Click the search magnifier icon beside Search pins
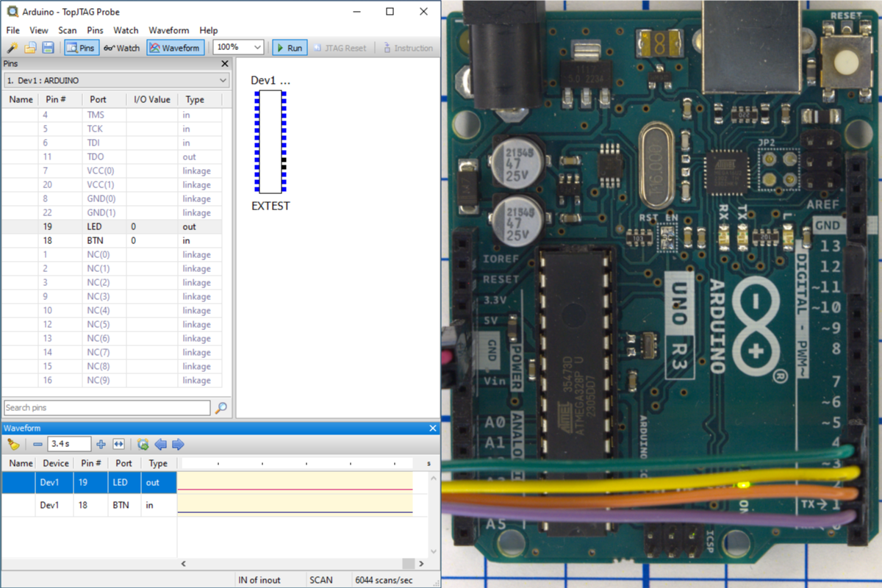Viewport: 882px width, 588px height. pyautogui.click(x=220, y=407)
